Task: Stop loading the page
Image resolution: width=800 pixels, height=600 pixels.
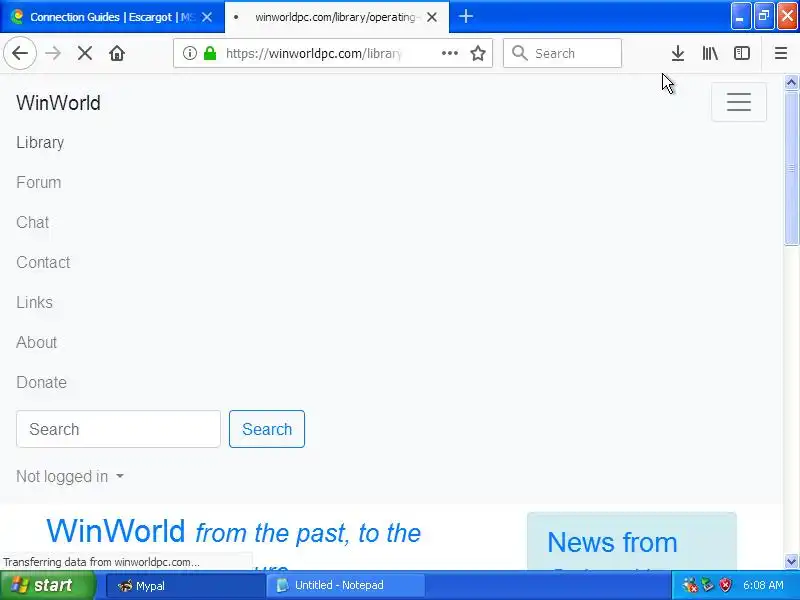Action: (x=85, y=53)
